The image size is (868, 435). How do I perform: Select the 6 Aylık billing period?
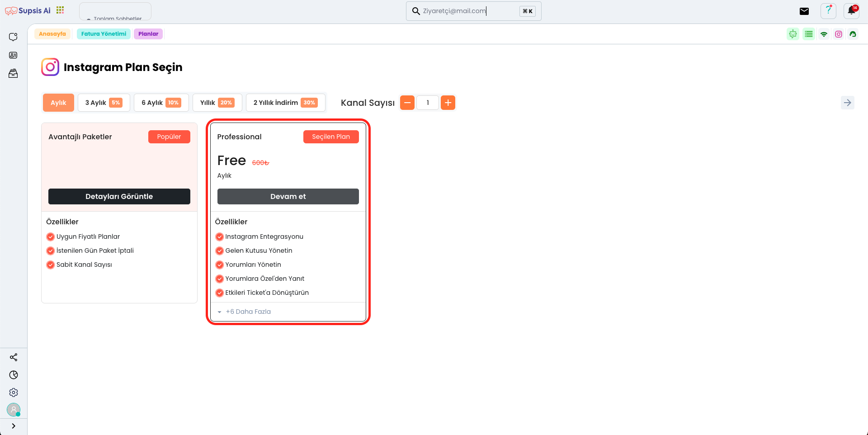point(161,103)
